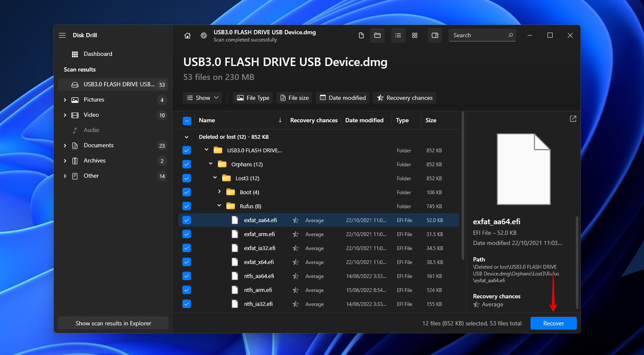Select the list view icon

click(x=398, y=36)
